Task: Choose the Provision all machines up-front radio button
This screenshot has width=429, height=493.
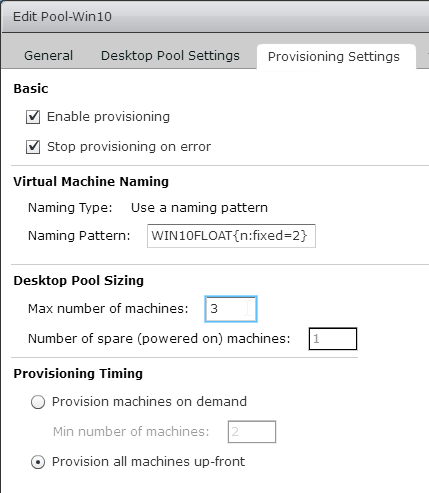Action: pos(38,462)
